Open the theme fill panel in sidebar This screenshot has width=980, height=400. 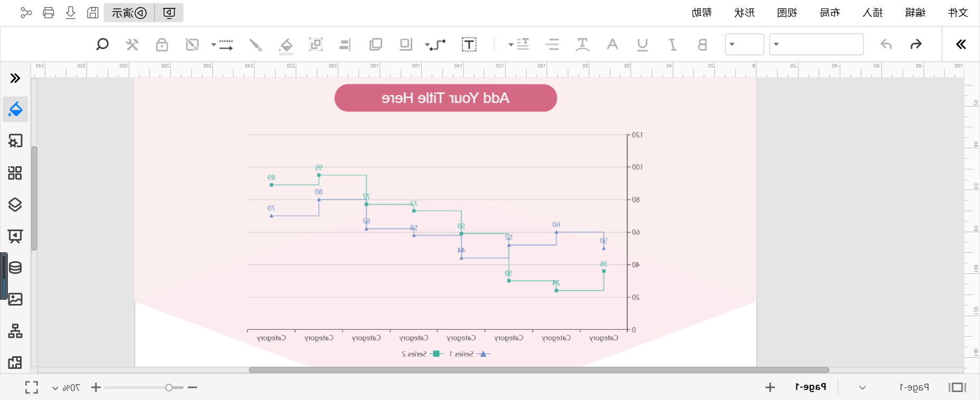tap(15, 109)
